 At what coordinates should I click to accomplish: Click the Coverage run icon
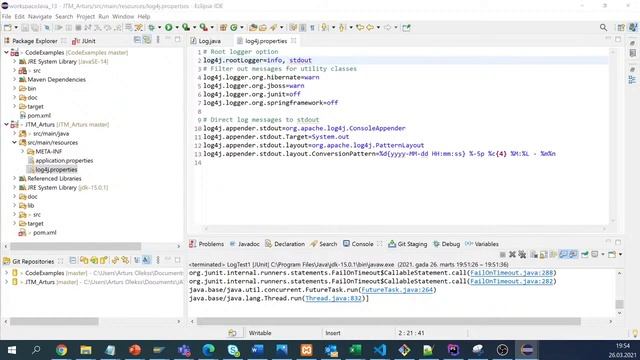186,27
